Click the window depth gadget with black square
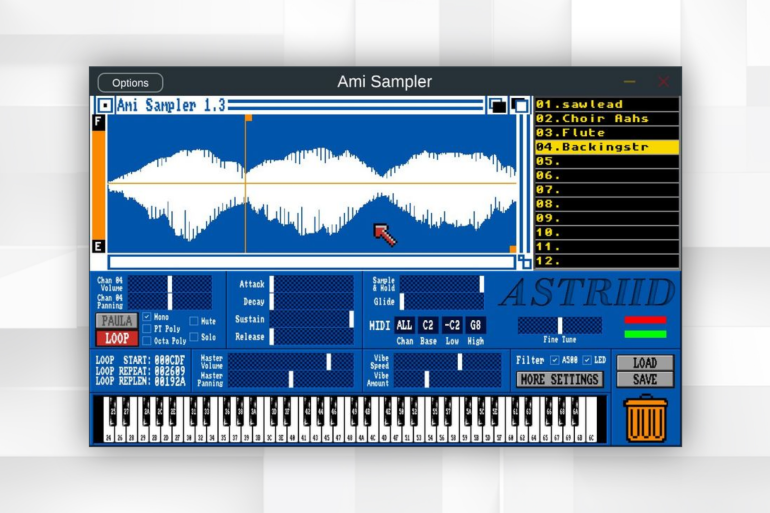 pyautogui.click(x=497, y=106)
